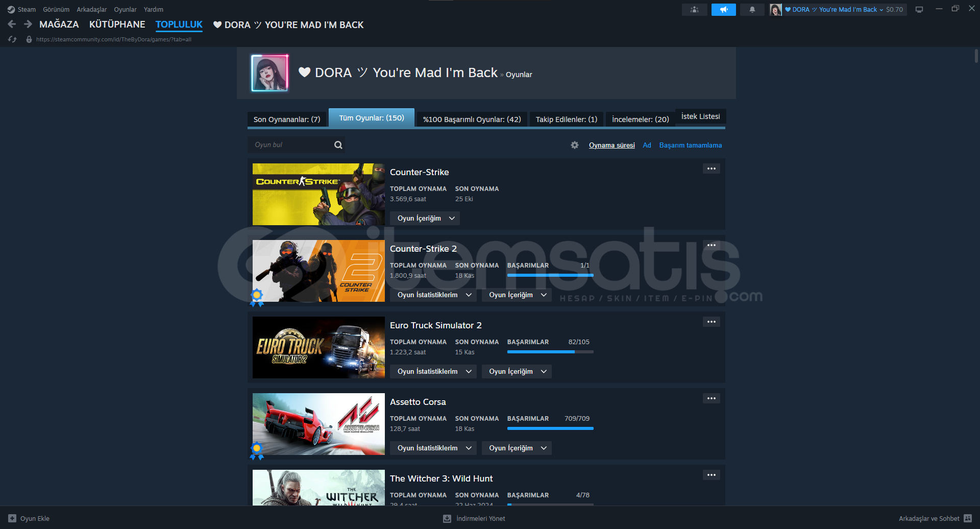Click the perfect-game badge on Assetto Corsa
The width and height of the screenshot is (980, 529).
pyautogui.click(x=257, y=450)
